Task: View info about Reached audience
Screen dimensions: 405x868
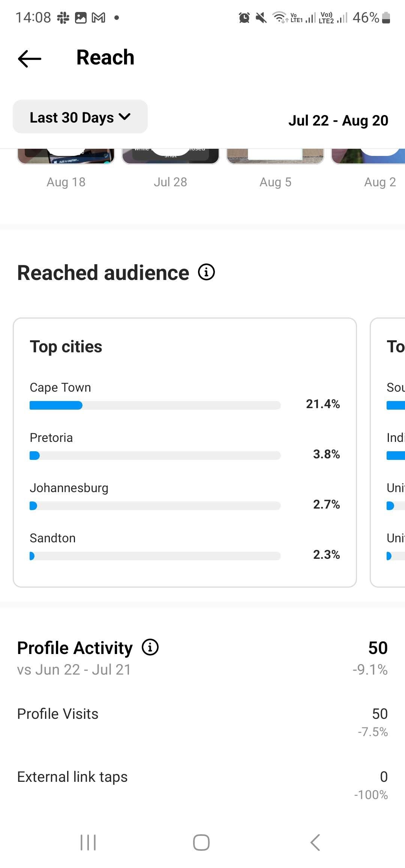Action: [206, 272]
